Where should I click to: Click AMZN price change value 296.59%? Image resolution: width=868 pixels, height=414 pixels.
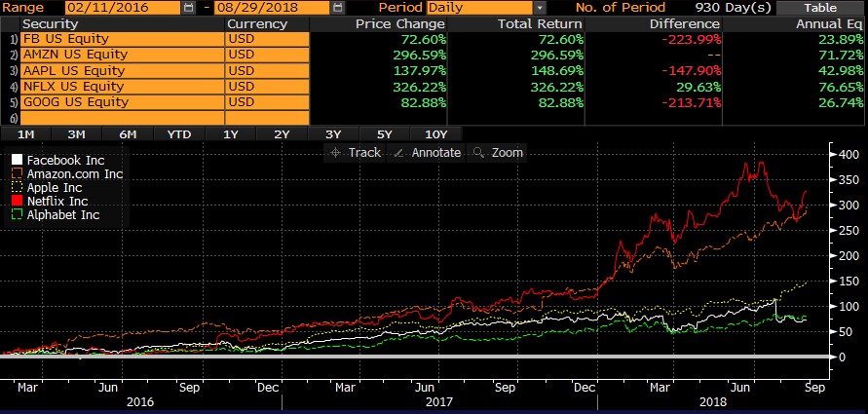click(x=419, y=56)
